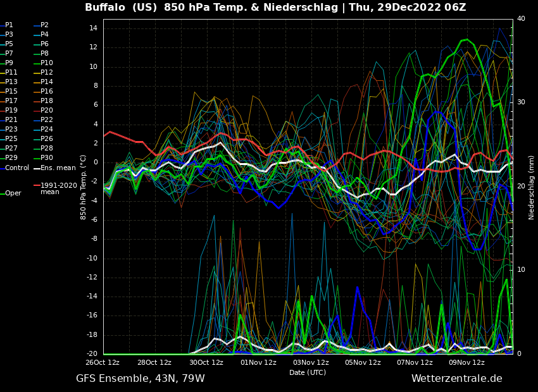
Task: Click the Wetterzentrale.de watermark text
Action: click(x=456, y=379)
